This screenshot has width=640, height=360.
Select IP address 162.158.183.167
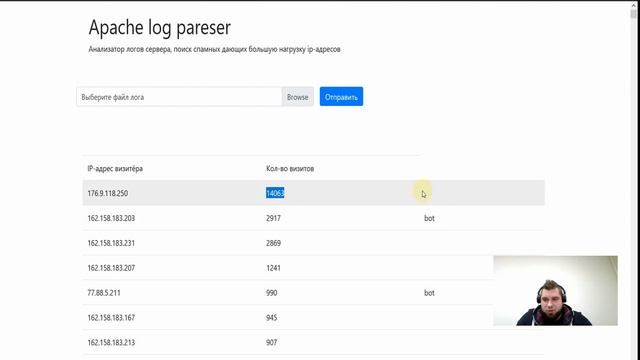click(x=111, y=318)
